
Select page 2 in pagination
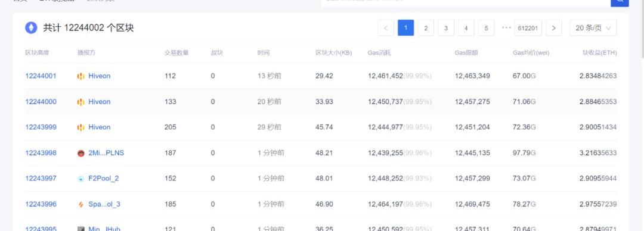point(426,28)
